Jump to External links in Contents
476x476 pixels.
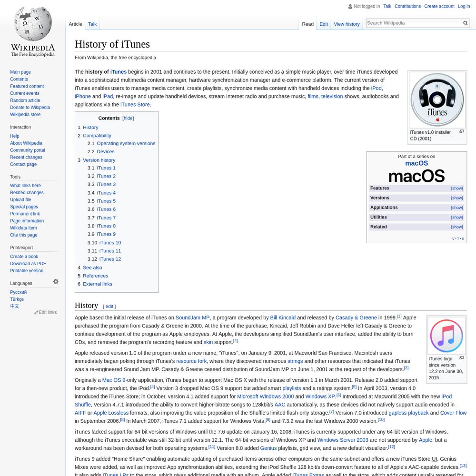[98, 284]
